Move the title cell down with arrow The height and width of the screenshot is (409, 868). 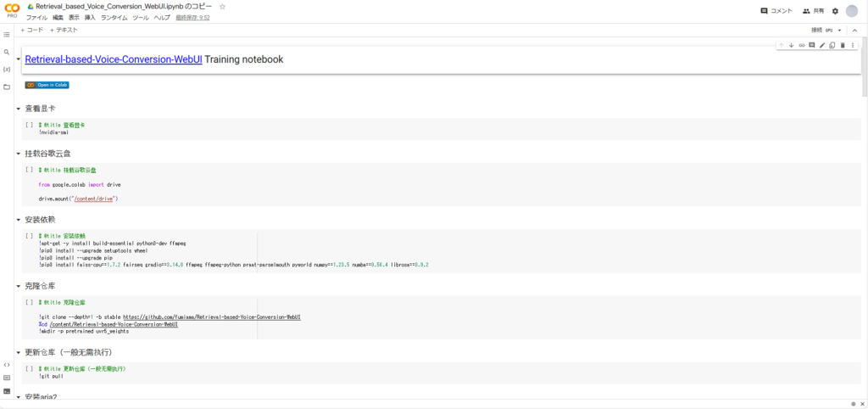pos(791,46)
